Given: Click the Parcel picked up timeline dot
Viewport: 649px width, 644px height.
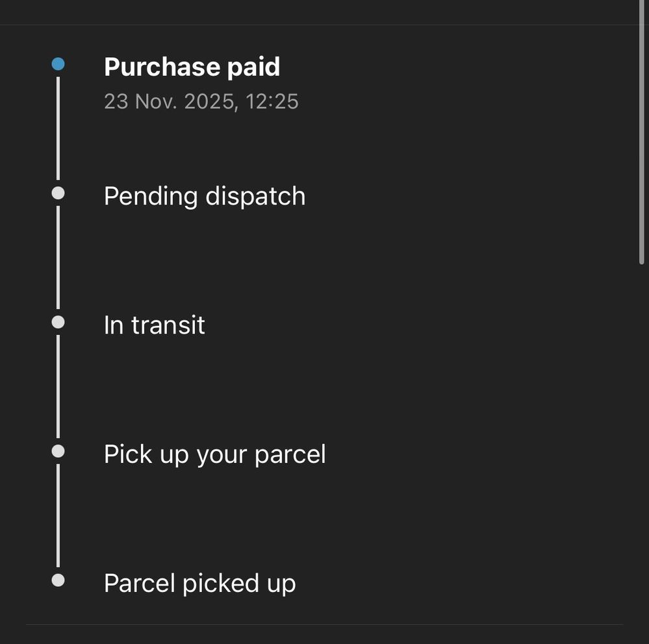Looking at the screenshot, I should pyautogui.click(x=58, y=580).
